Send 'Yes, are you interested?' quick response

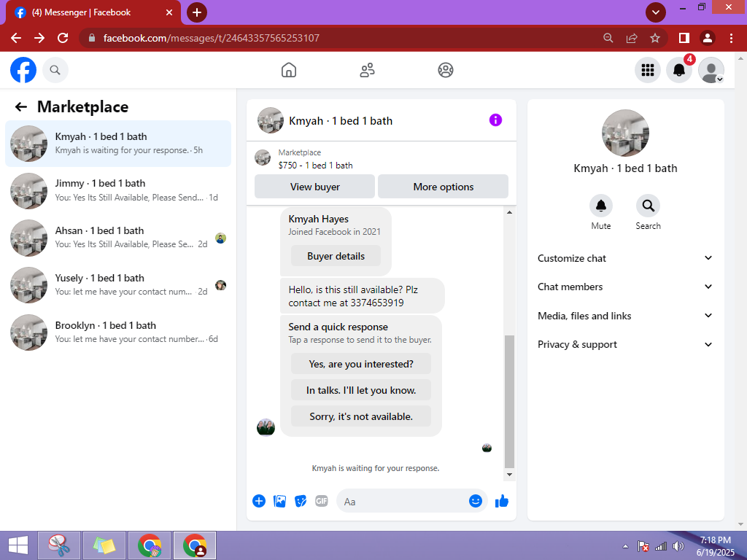(x=361, y=364)
